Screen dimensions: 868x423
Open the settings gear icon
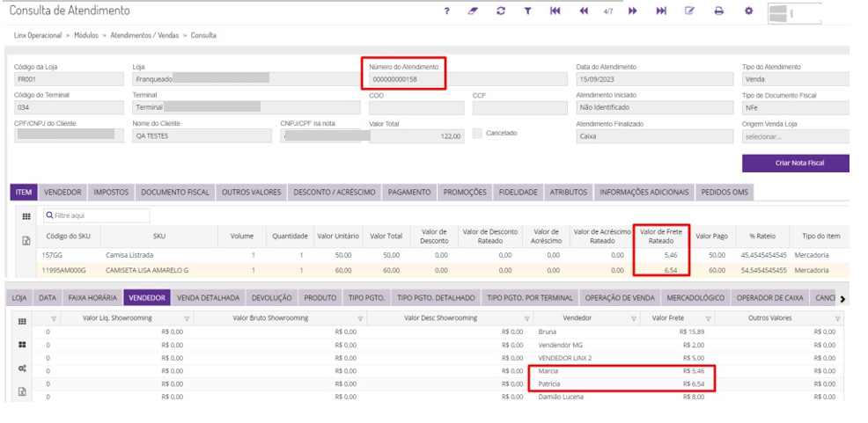click(748, 11)
